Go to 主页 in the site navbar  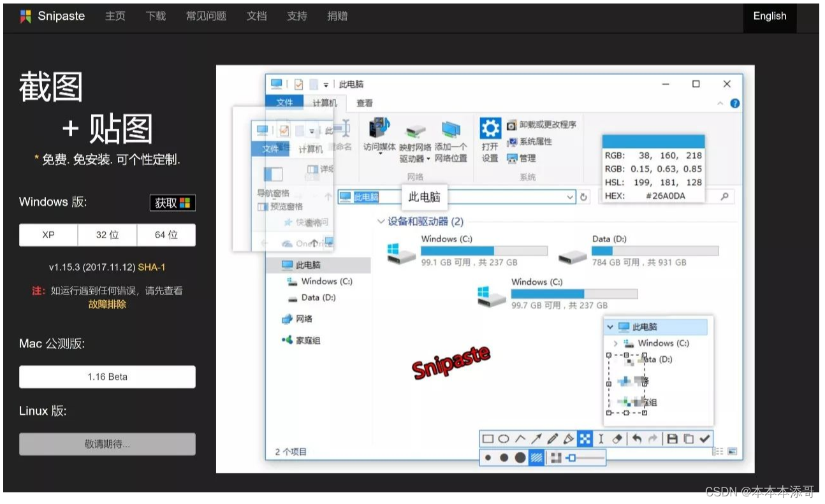(115, 17)
